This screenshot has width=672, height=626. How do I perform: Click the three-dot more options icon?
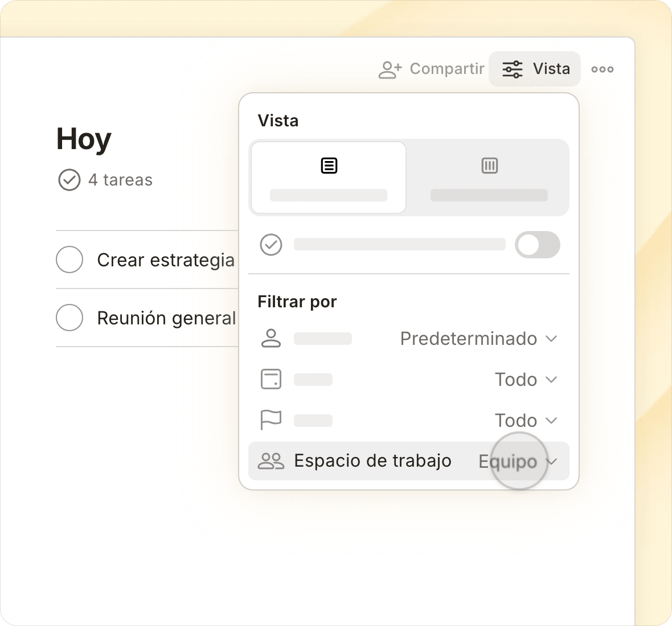pyautogui.click(x=602, y=69)
